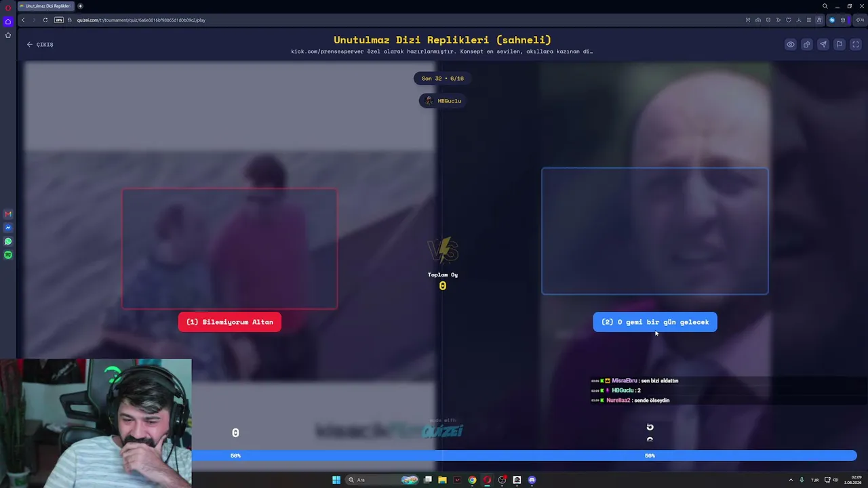Click the microphone tray icon
The height and width of the screenshot is (488, 868).
tap(802, 480)
